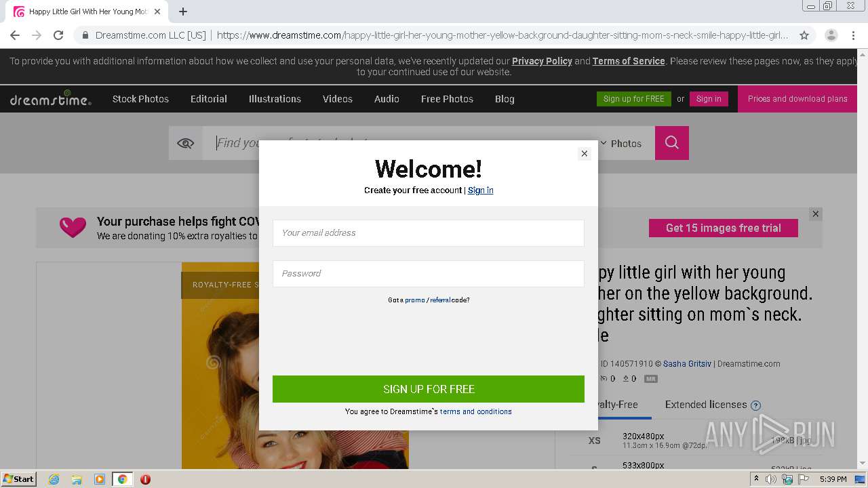The width and height of the screenshot is (868, 488).
Task: Dismiss the COVID donation banner
Action: tap(816, 213)
